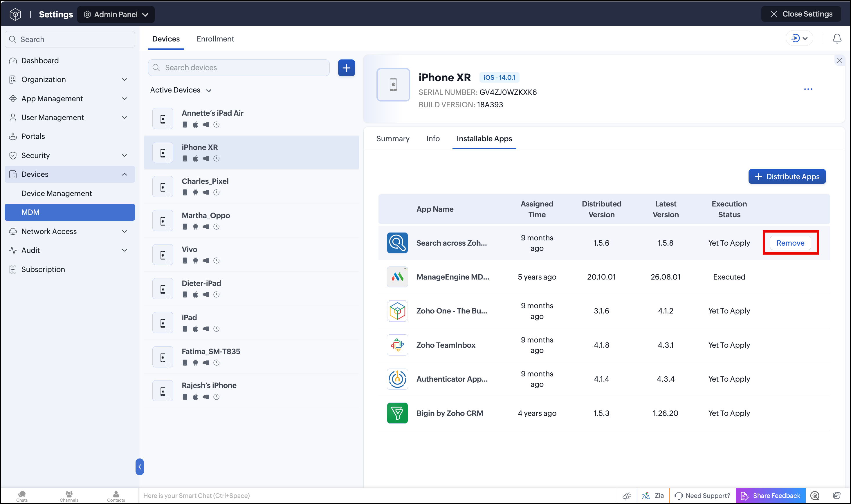Click the ManageEngine MDM app icon

pos(397,277)
